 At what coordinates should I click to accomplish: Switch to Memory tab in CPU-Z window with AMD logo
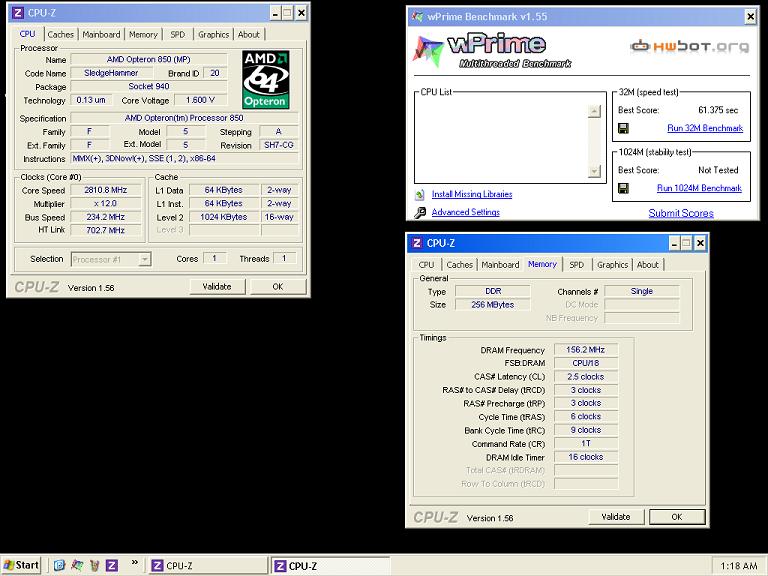[x=143, y=34]
